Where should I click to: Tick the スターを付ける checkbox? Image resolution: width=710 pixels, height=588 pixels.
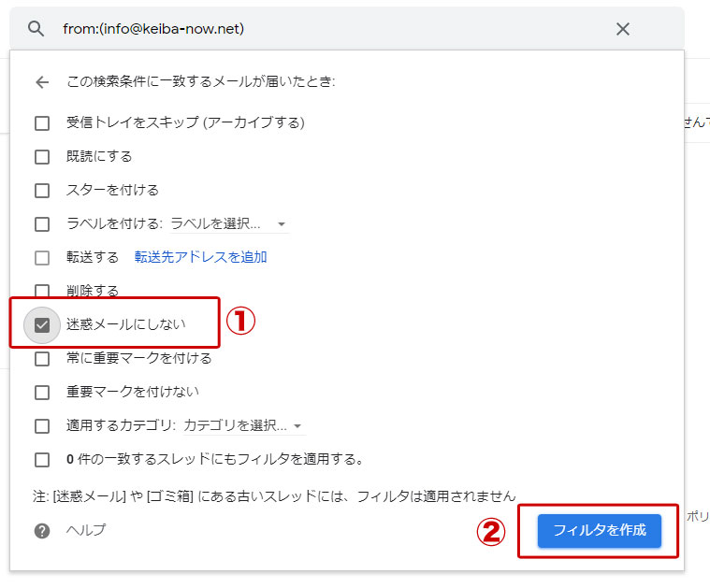coord(42,190)
